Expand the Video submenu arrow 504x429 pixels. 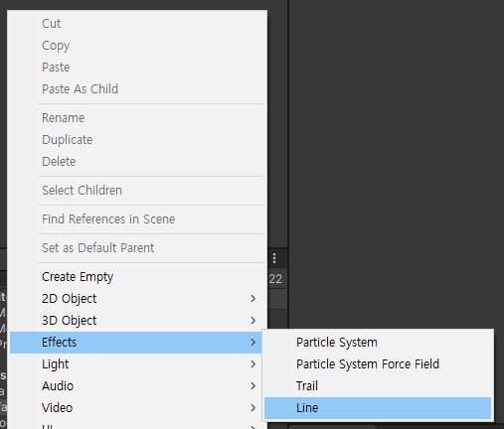click(253, 408)
